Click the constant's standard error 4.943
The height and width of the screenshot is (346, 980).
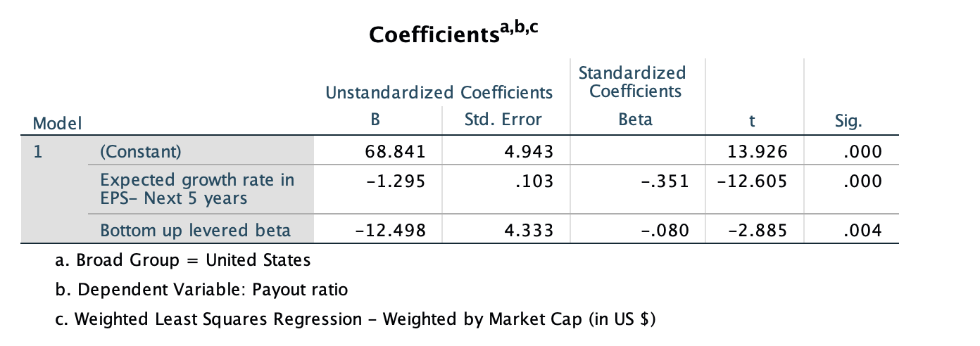[527, 150]
